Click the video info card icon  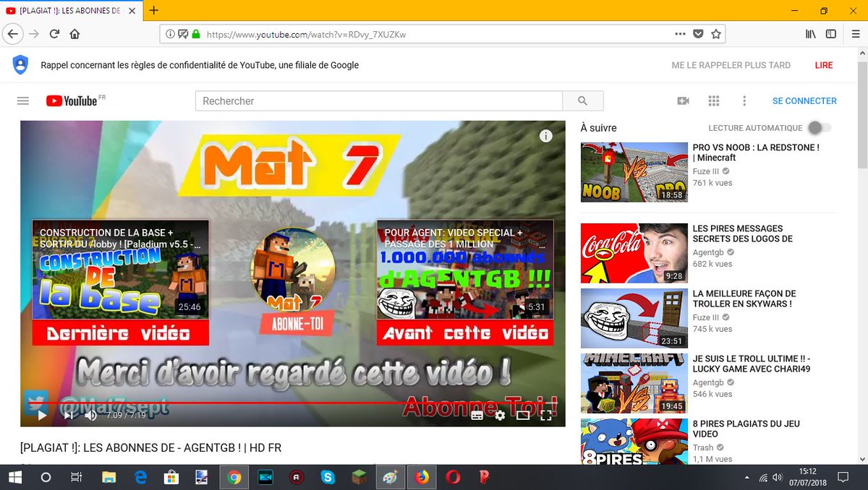pos(546,136)
